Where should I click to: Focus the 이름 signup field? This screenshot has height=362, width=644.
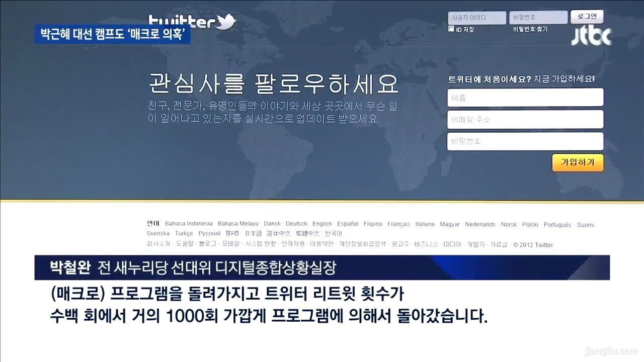[x=525, y=98]
